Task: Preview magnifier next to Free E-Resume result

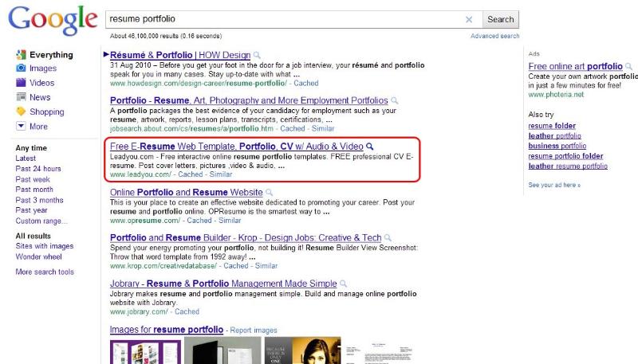Action: pos(369,147)
